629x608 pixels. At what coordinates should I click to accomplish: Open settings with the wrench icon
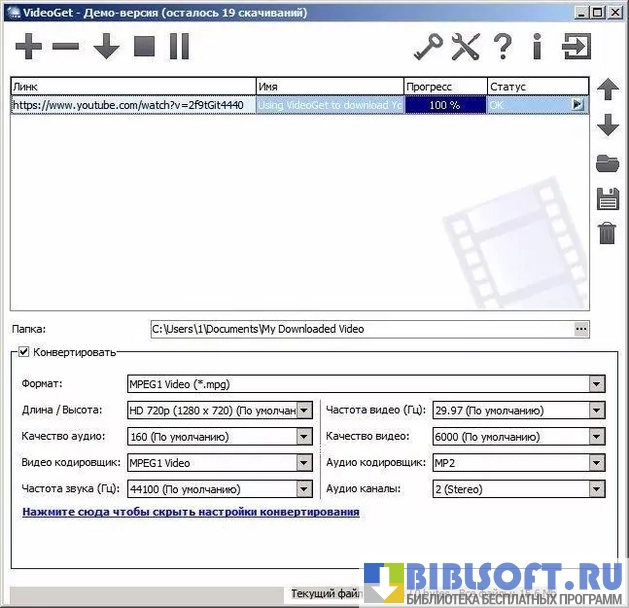tap(466, 46)
